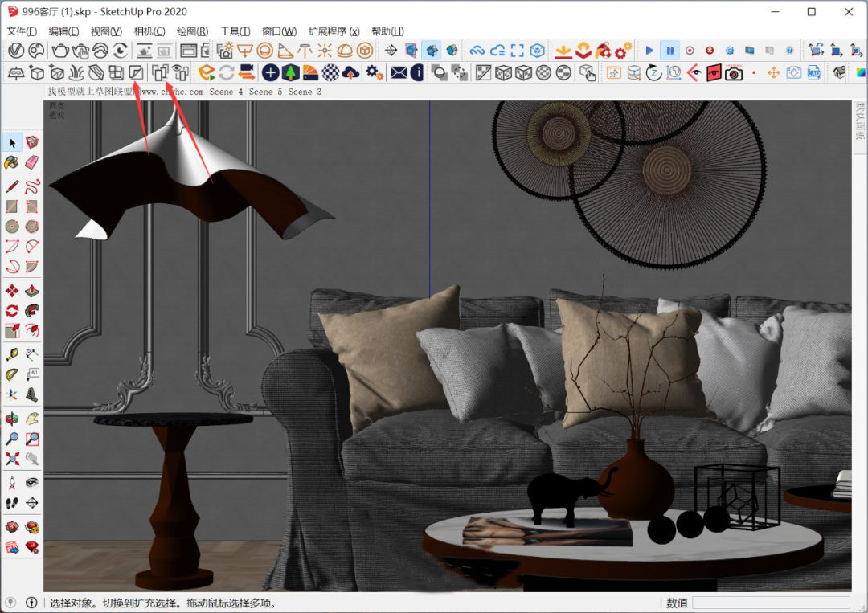868x613 pixels.
Task: Click the green tree icon
Action: 290,72
